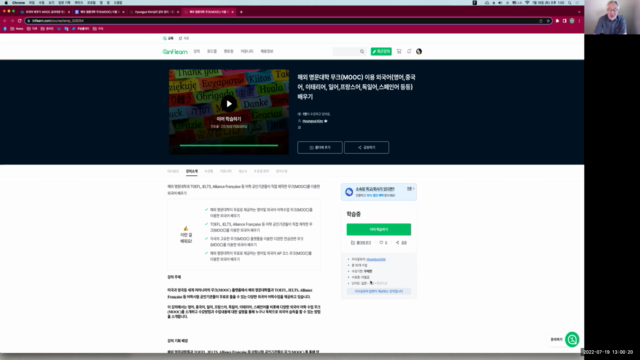Click the instructor name link below the course title

313,121
